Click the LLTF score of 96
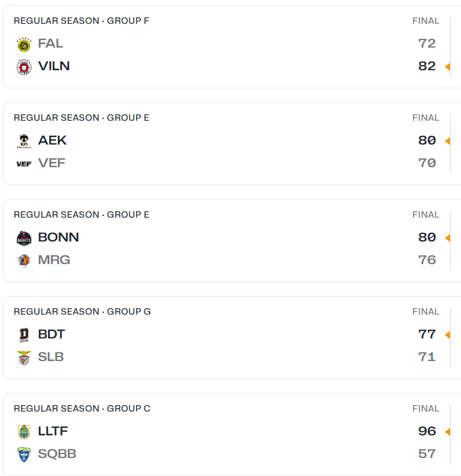 click(x=427, y=431)
